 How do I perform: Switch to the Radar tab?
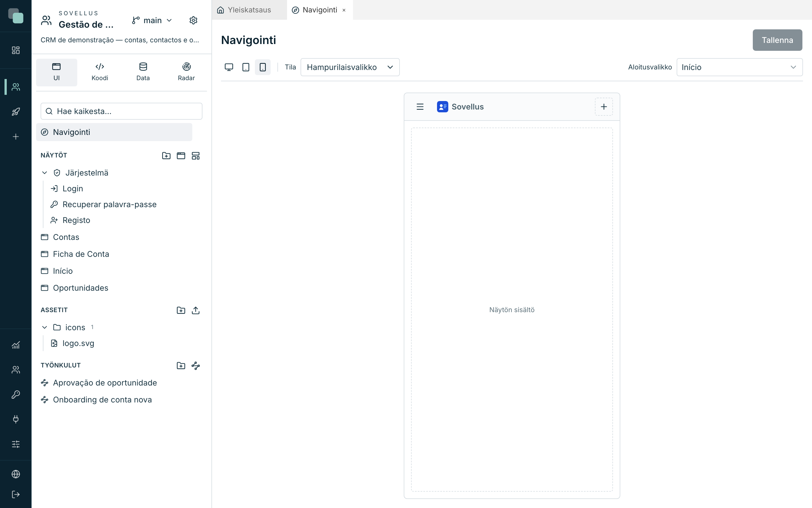pyautogui.click(x=186, y=72)
